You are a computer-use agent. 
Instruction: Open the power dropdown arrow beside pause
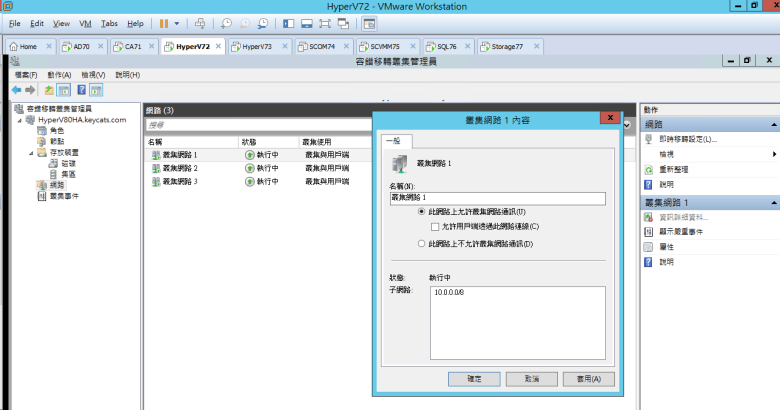click(178, 22)
